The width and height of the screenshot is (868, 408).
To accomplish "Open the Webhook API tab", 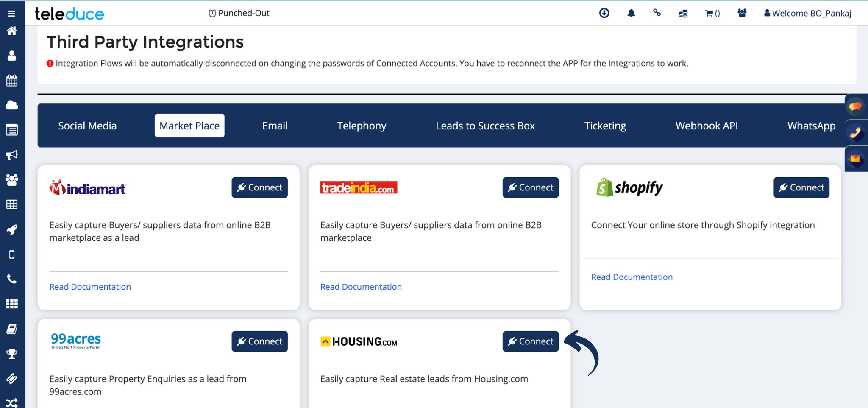I will [x=707, y=126].
